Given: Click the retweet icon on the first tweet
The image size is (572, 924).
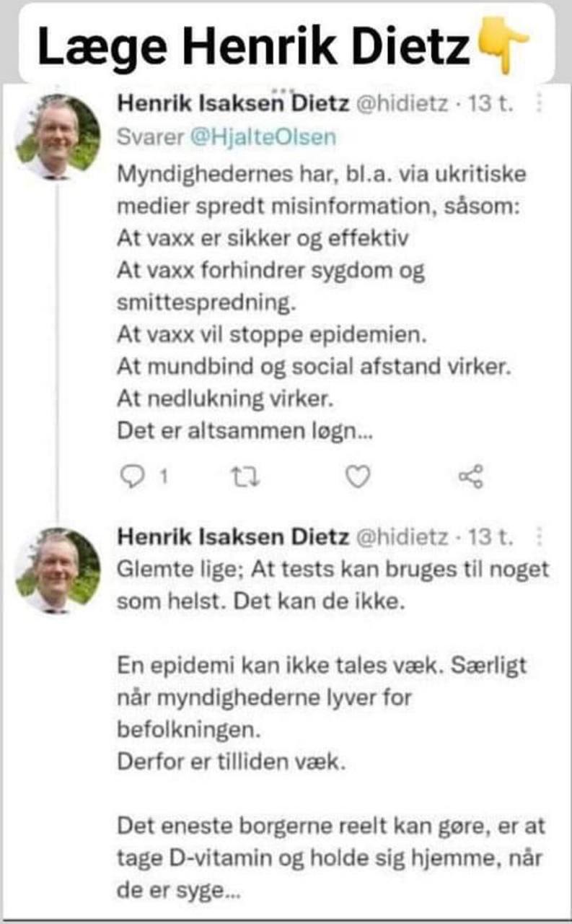Looking at the screenshot, I should (x=245, y=476).
